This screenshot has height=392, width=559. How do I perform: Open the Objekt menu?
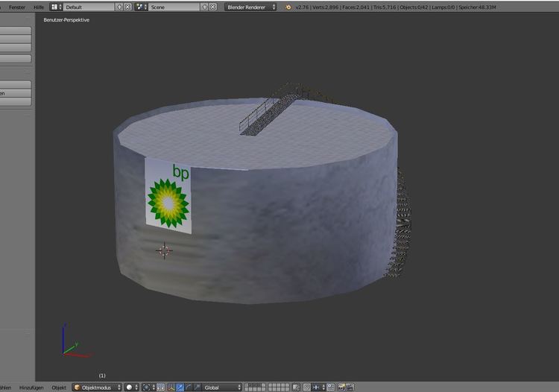click(59, 388)
